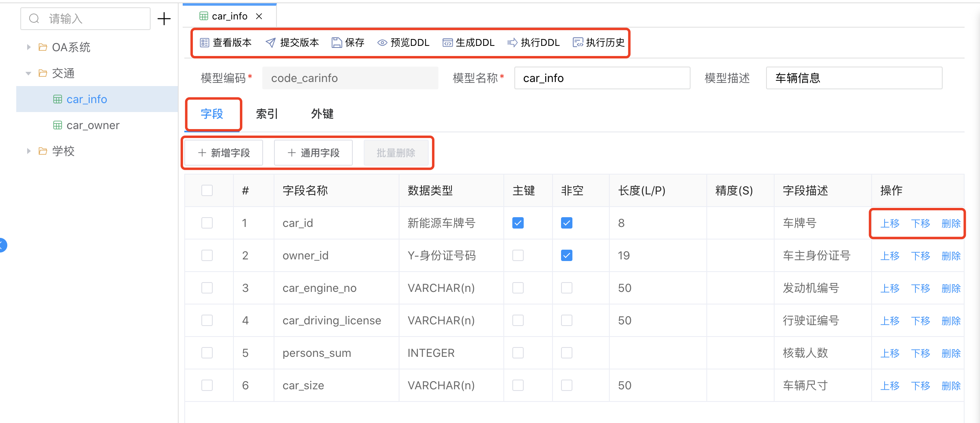
Task: Toggle 主键 checkbox for owner_id row
Action: pyautogui.click(x=518, y=255)
